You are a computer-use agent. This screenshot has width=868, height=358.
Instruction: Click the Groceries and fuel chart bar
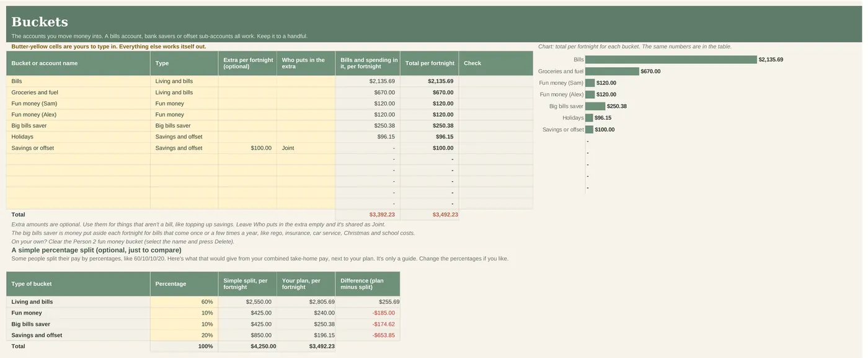point(612,71)
